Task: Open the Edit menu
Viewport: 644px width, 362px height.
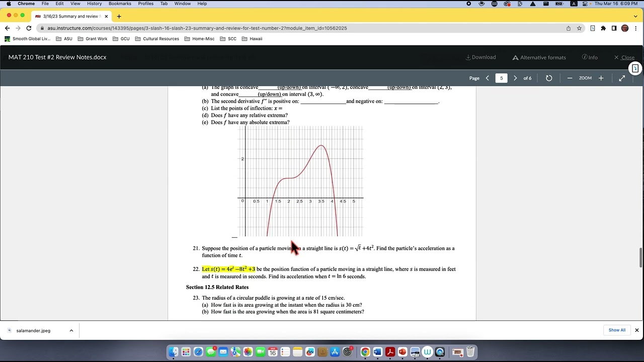Action: (x=59, y=4)
